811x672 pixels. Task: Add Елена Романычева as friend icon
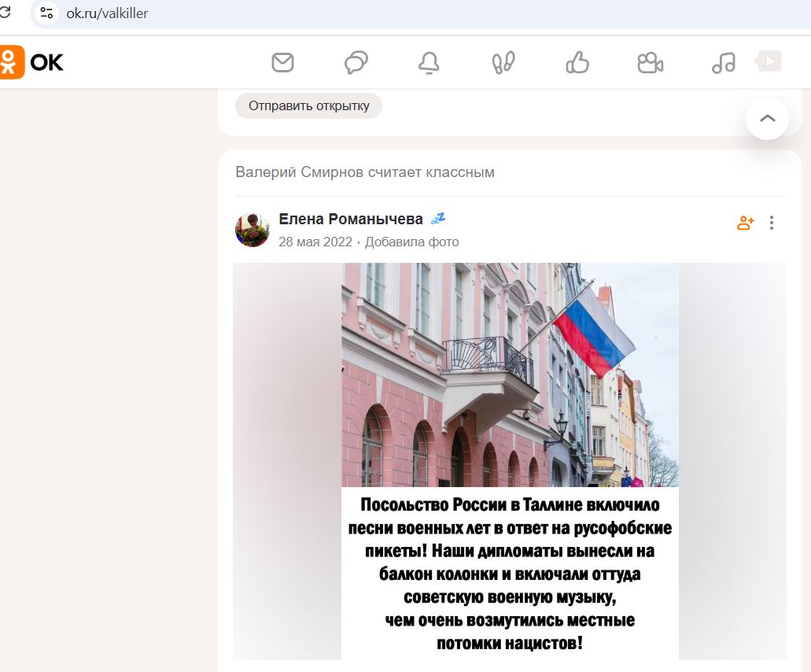pos(745,223)
